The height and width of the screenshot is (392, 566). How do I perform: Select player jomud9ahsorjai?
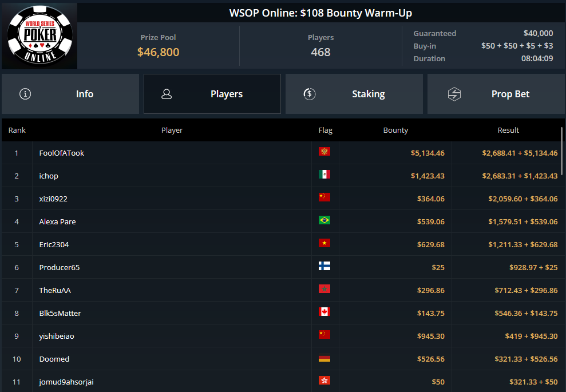click(66, 382)
